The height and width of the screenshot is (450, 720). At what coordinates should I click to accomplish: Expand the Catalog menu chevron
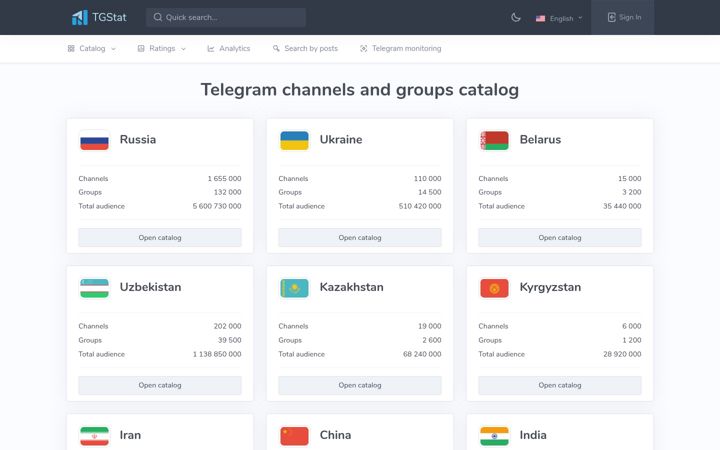tap(113, 49)
